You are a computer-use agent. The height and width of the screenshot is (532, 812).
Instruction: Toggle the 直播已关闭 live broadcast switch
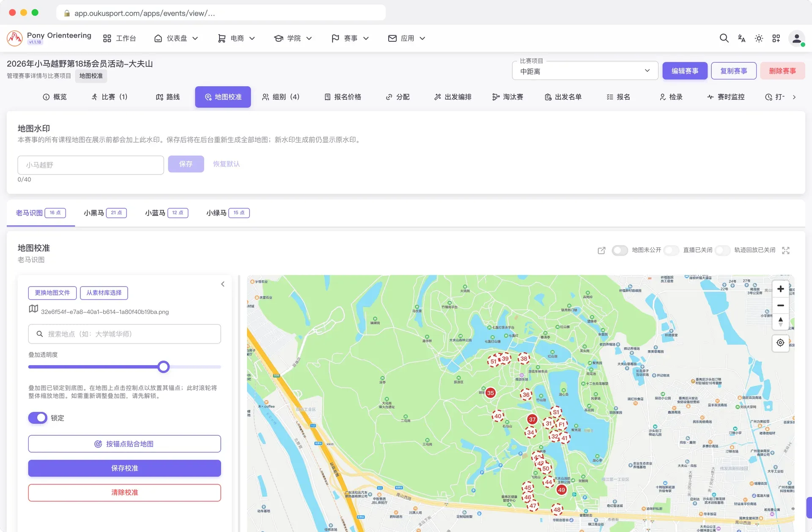click(x=672, y=251)
